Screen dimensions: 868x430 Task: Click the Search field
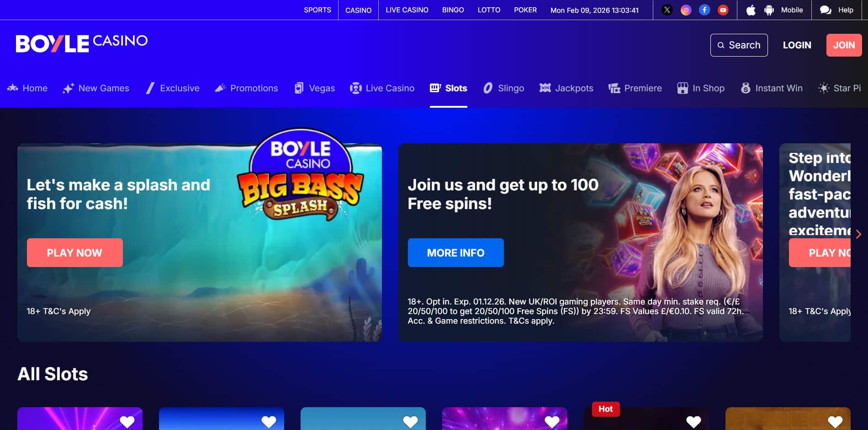click(739, 45)
